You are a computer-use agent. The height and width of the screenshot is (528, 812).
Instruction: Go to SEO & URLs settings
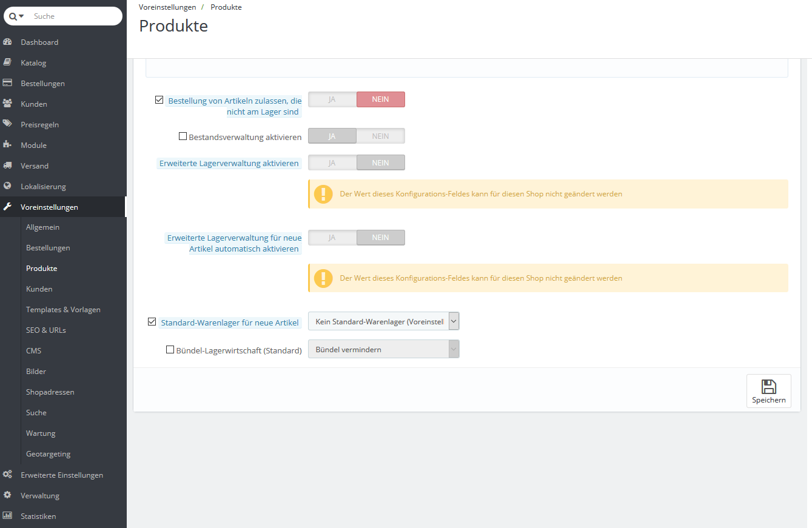point(46,330)
